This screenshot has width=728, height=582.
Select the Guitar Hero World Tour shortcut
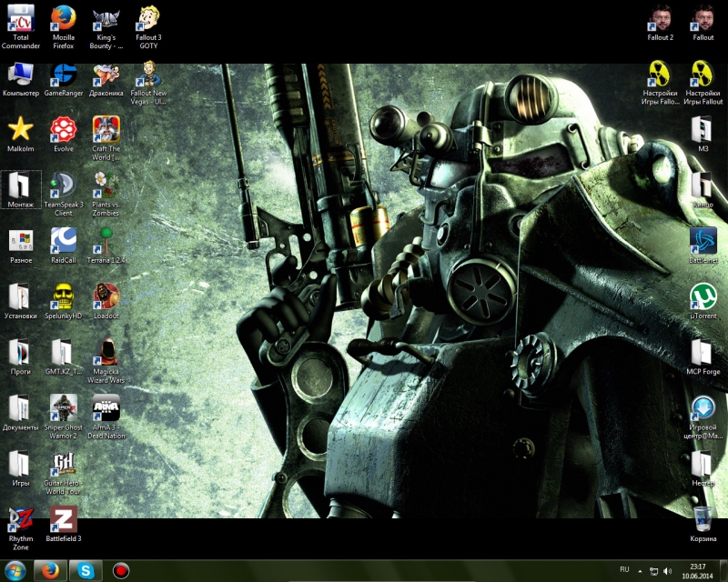[64, 474]
